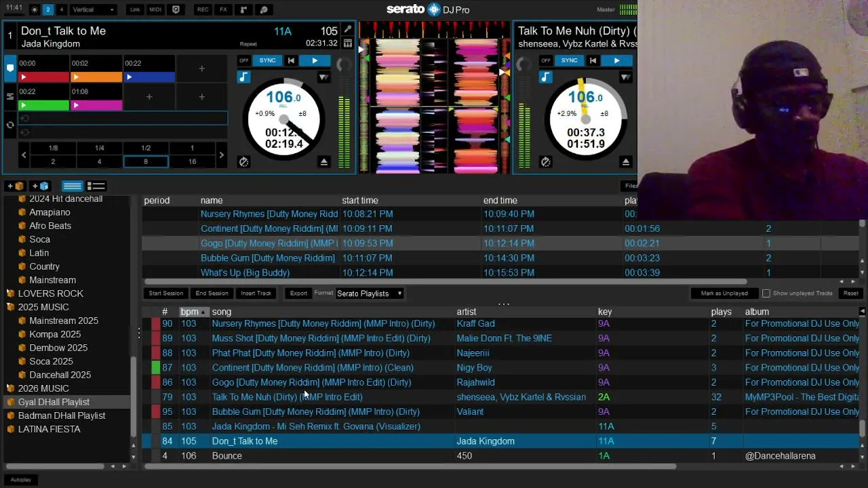
Task: Add a new crate
Action: pyautogui.click(x=16, y=186)
